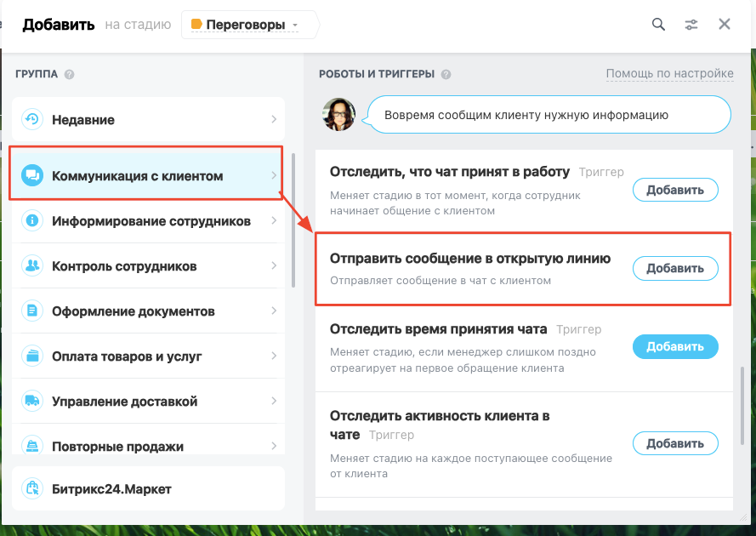Click the Коммуникация с клиентом chat icon
The height and width of the screenshot is (536, 756).
(32, 175)
